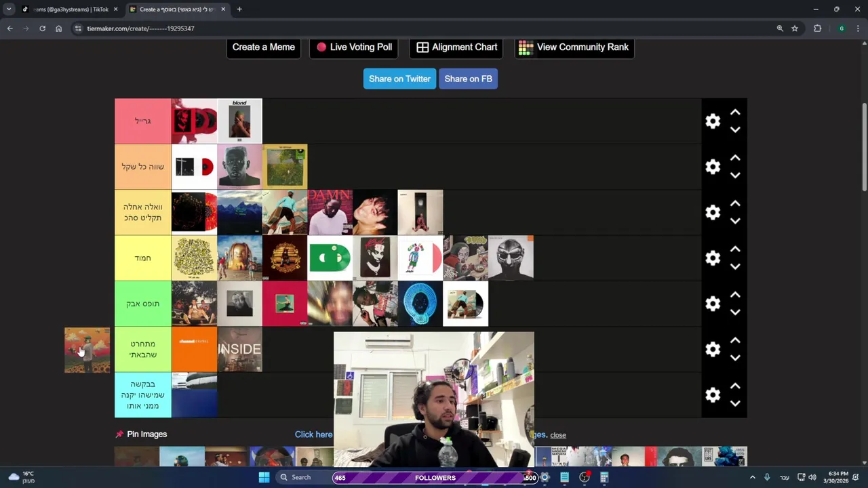Screen dimensions: 868x488
Task: Share the tier list on FB
Action: pyautogui.click(x=468, y=79)
